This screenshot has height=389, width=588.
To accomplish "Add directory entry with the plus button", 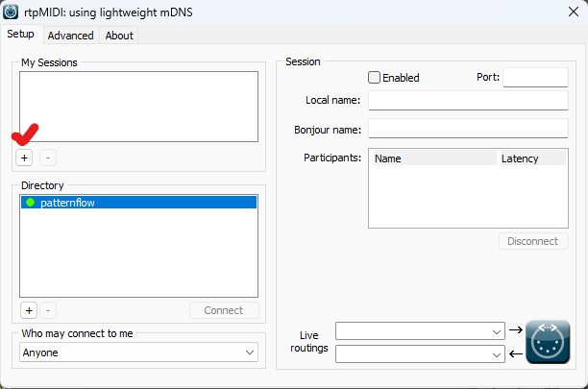I will tap(29, 310).
